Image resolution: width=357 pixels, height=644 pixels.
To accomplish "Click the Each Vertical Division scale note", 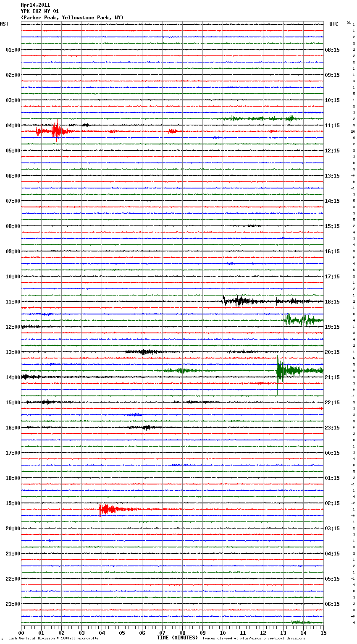I will coord(53,638).
